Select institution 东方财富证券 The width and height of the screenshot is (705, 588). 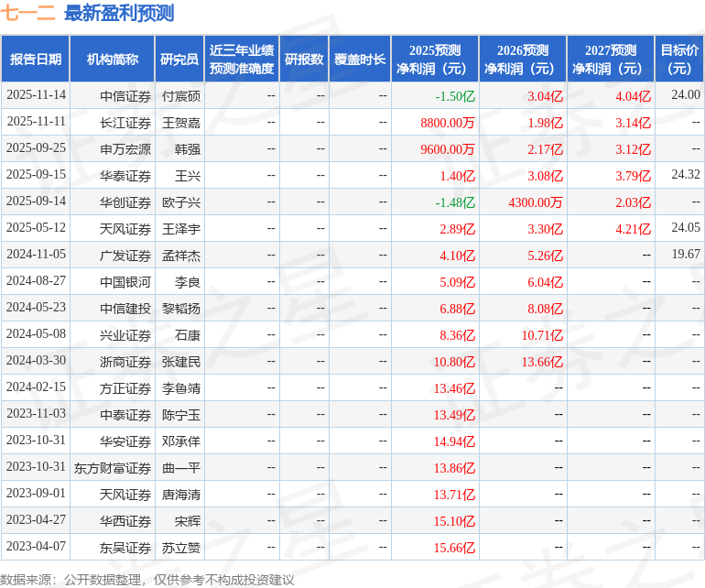pos(113,468)
